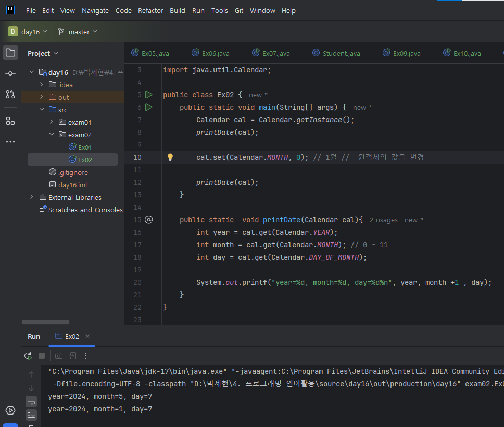504x427 pixels.
Task: Toggle the Project tool window folder icon
Action: [10, 53]
